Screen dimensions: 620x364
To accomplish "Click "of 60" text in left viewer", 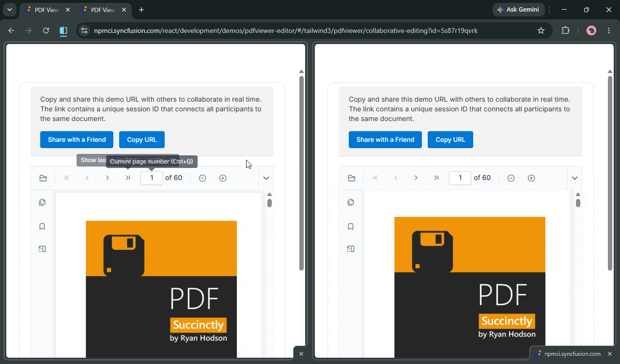I will click(x=173, y=178).
